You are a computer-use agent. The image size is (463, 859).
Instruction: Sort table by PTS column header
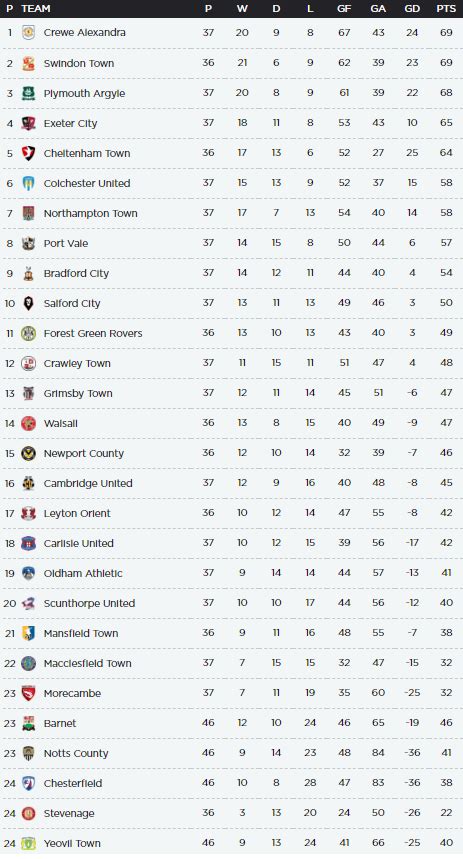pyautogui.click(x=446, y=9)
